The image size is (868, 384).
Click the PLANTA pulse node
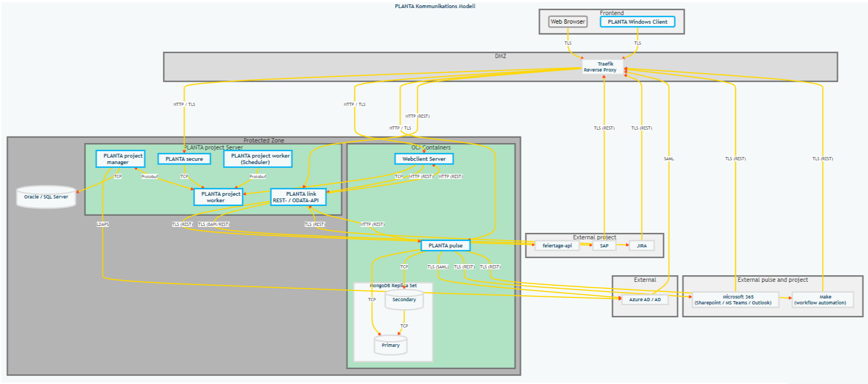point(445,246)
